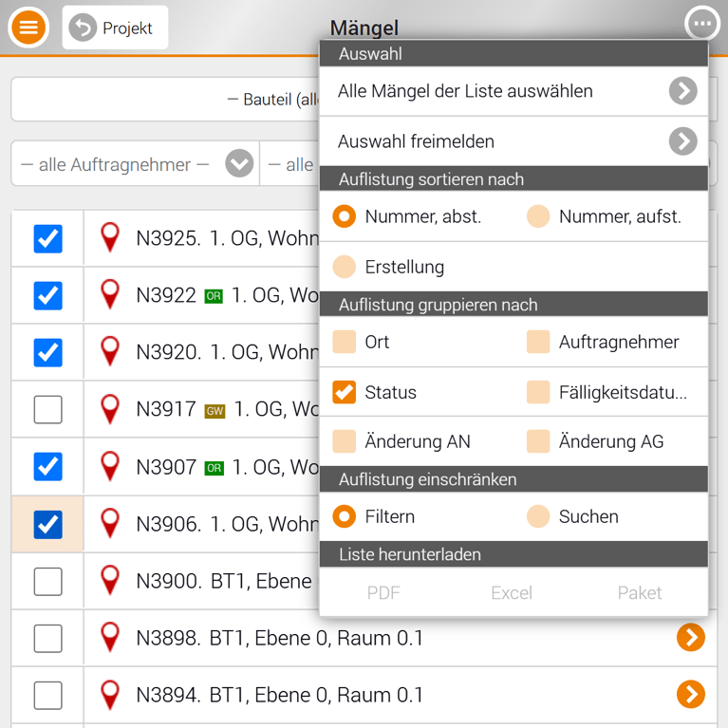Enable grouping by Ort
Image resolution: width=728 pixels, height=728 pixels.
[x=345, y=342]
